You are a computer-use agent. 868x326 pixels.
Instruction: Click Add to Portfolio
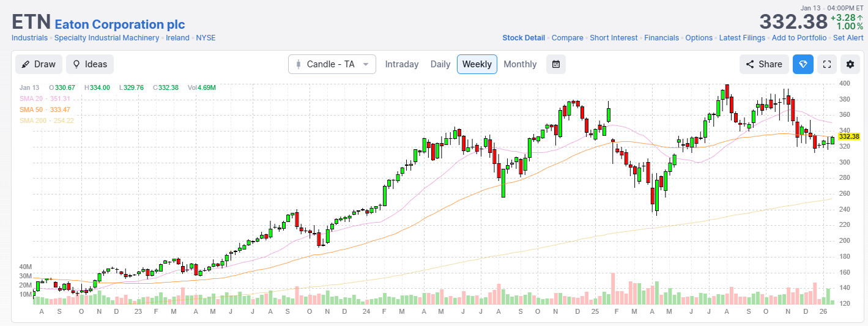click(799, 38)
